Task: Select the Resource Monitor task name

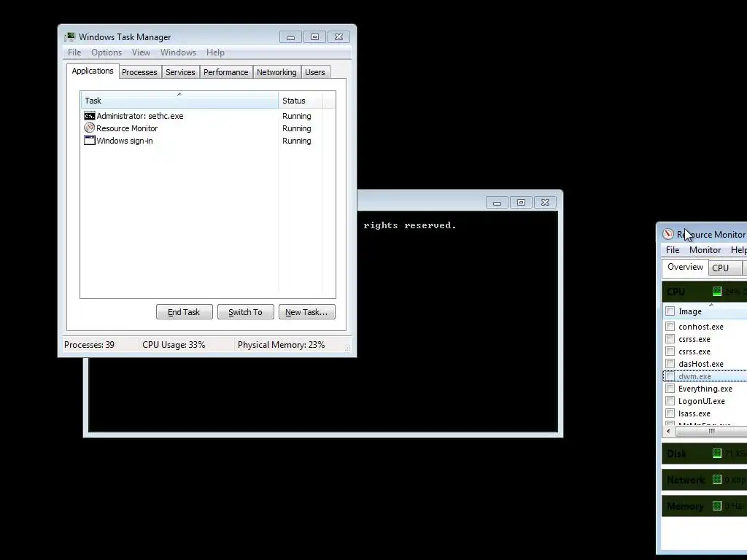Action: [127, 128]
